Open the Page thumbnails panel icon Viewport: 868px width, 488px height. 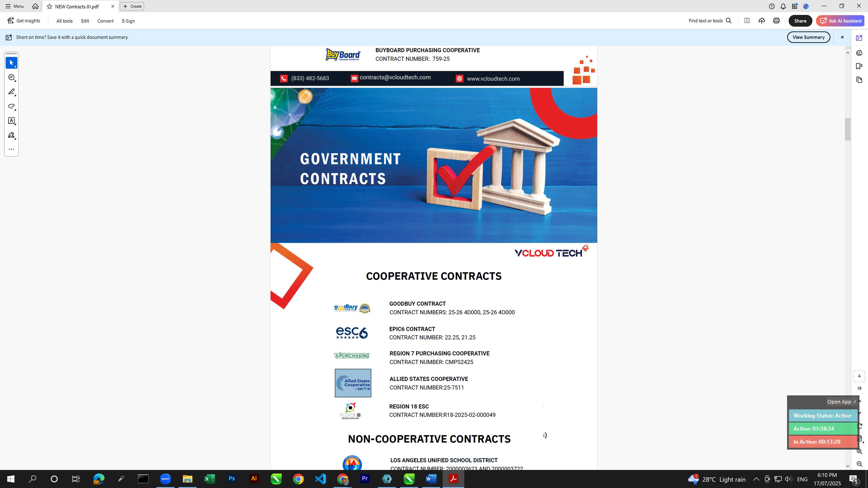(x=859, y=80)
